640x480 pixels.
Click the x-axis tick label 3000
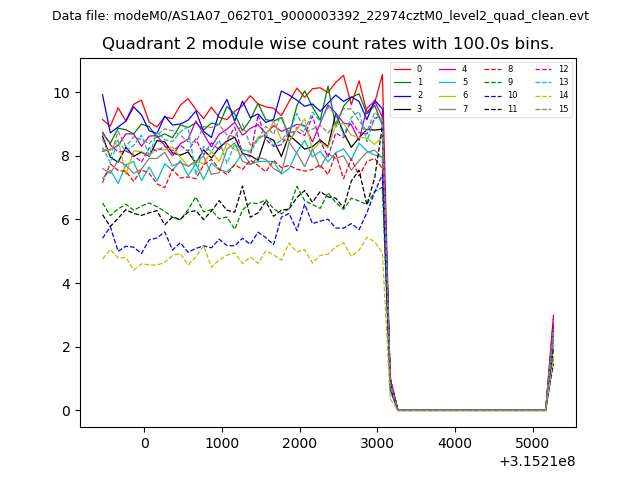coord(377,443)
